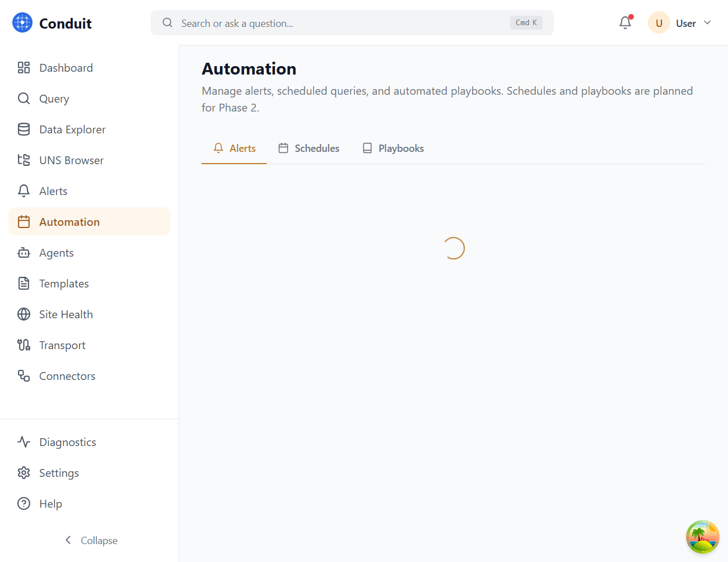This screenshot has width=728, height=562.
Task: Click the palm tree floating widget button
Action: tap(702, 537)
